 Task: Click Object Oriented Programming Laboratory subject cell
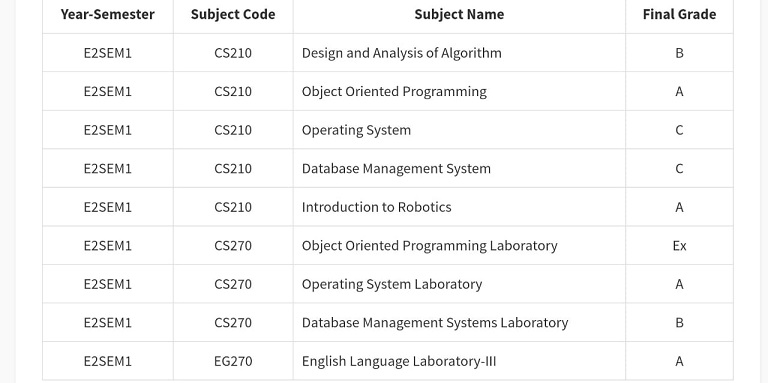click(x=459, y=245)
